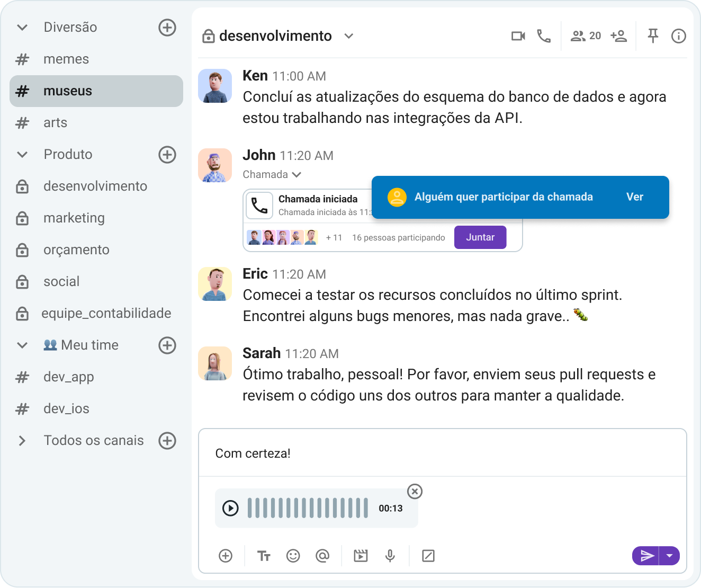701x588 pixels.
Task: Record a new voice message
Action: 390,556
